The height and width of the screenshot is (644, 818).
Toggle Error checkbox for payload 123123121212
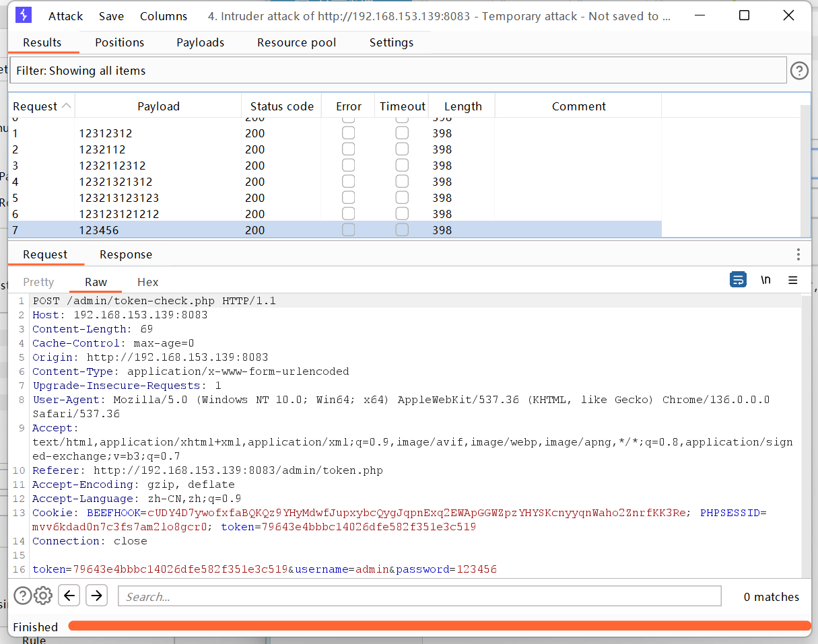click(348, 214)
